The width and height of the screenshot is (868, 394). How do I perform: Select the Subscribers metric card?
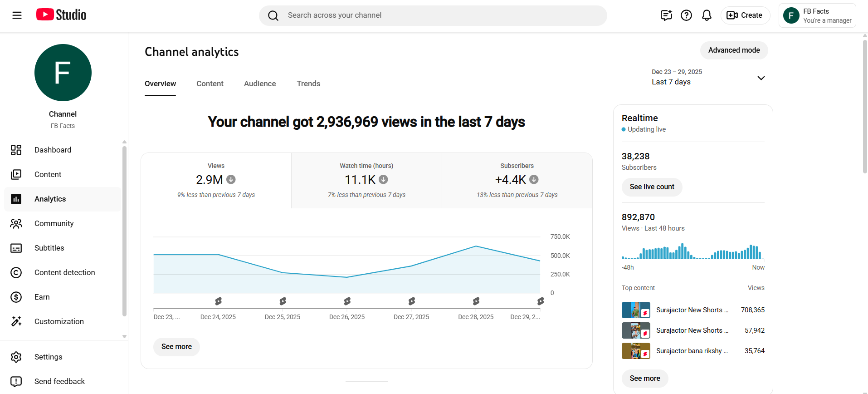(517, 181)
